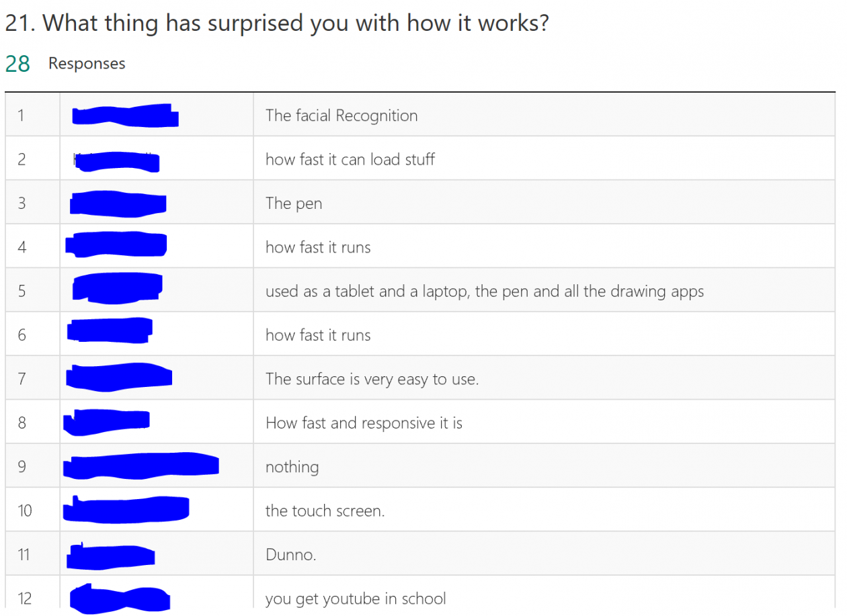Viewport: 847px width, 616px height.
Task: Click the redacted name in row 1
Action: point(125,116)
